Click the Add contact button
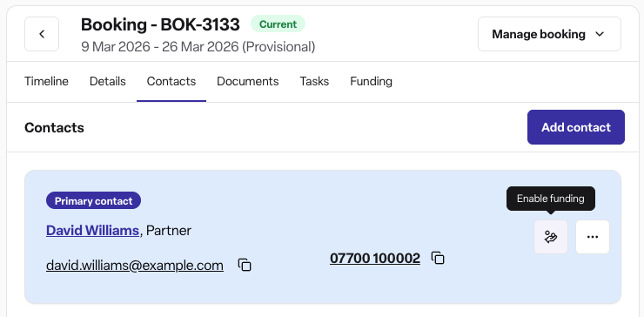The width and height of the screenshot is (644, 317). (576, 127)
